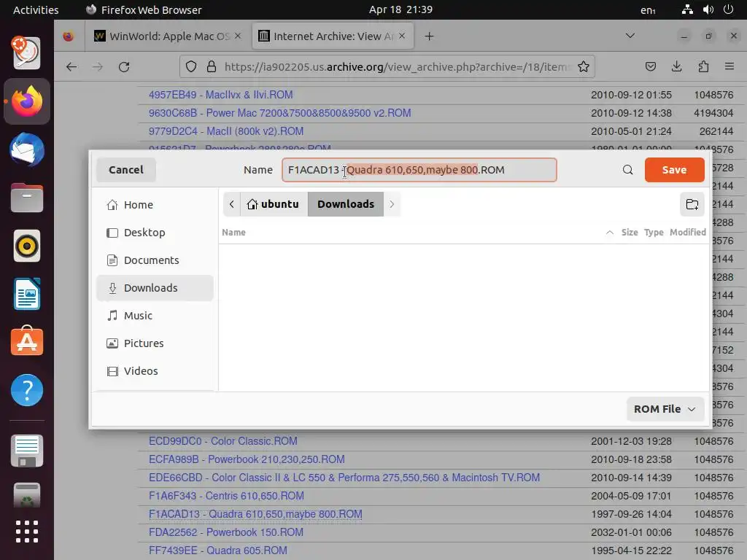Open the volume icon in the top bar
747x560 pixels.
[708, 9]
